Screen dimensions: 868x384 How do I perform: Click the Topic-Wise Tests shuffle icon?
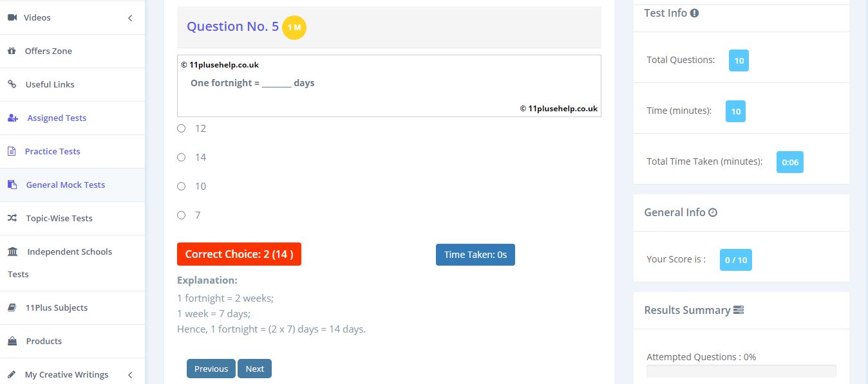tap(12, 218)
